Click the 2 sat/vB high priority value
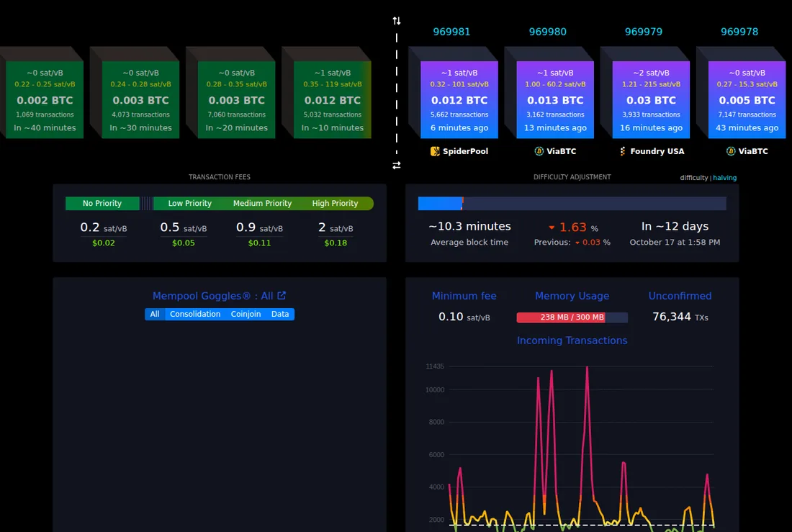This screenshot has height=532, width=792. [336, 228]
